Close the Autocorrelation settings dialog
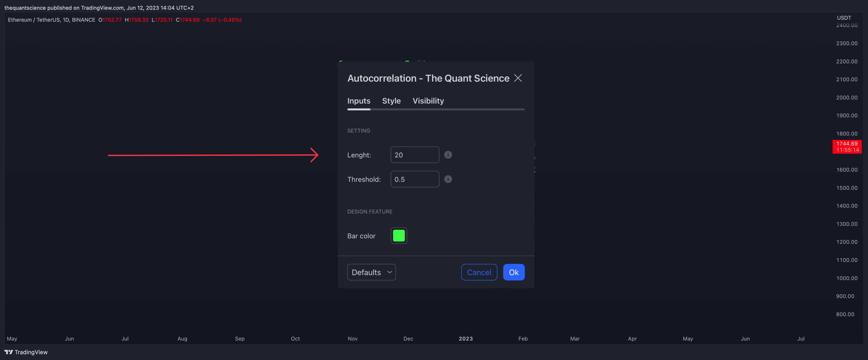Image resolution: width=868 pixels, height=360 pixels. tap(518, 78)
